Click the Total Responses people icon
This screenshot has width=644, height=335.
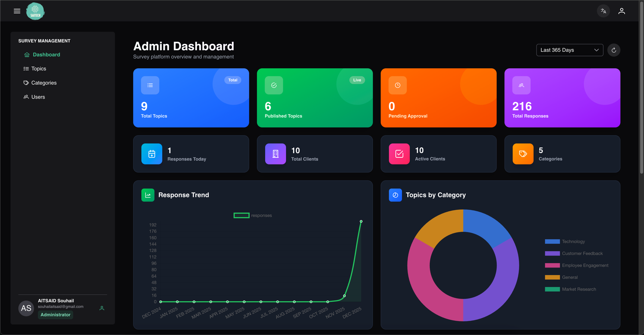tap(521, 85)
